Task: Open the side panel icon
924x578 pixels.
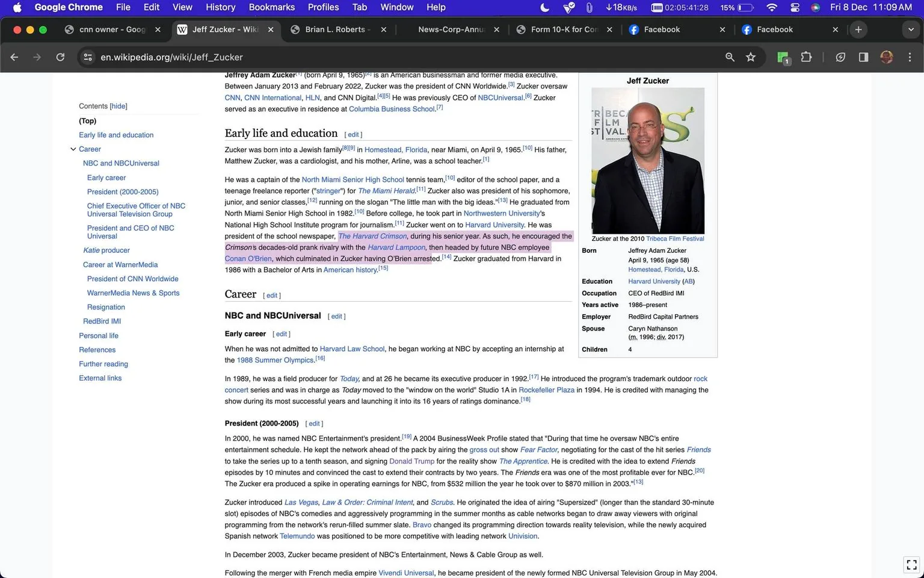Action: 863,57
